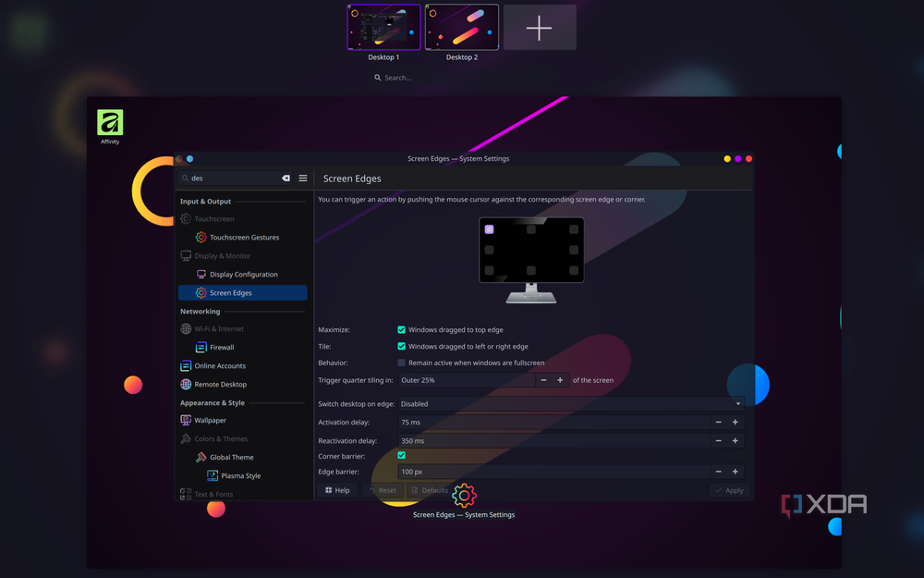The image size is (924, 578).
Task: Click the 75 ms activation delay field
Action: 553,423
